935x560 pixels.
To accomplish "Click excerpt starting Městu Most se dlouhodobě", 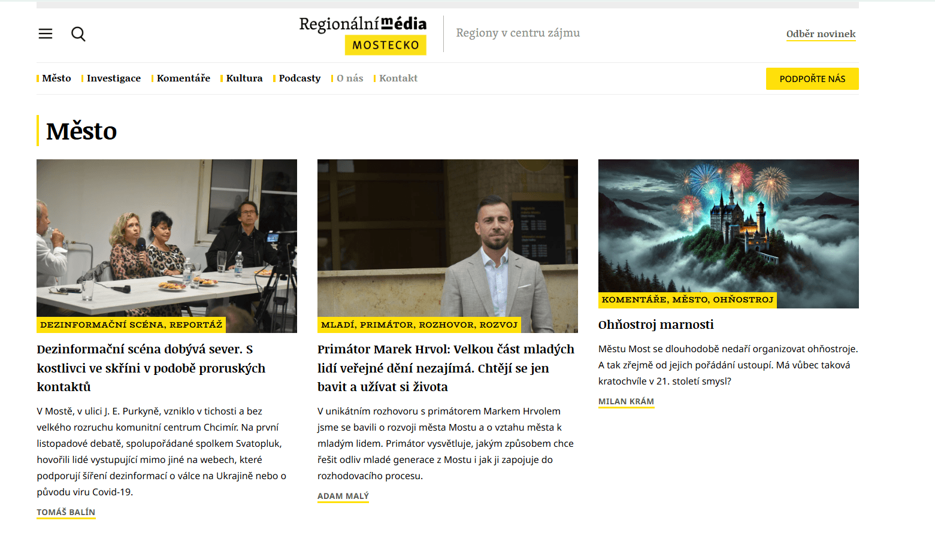I will (x=728, y=365).
